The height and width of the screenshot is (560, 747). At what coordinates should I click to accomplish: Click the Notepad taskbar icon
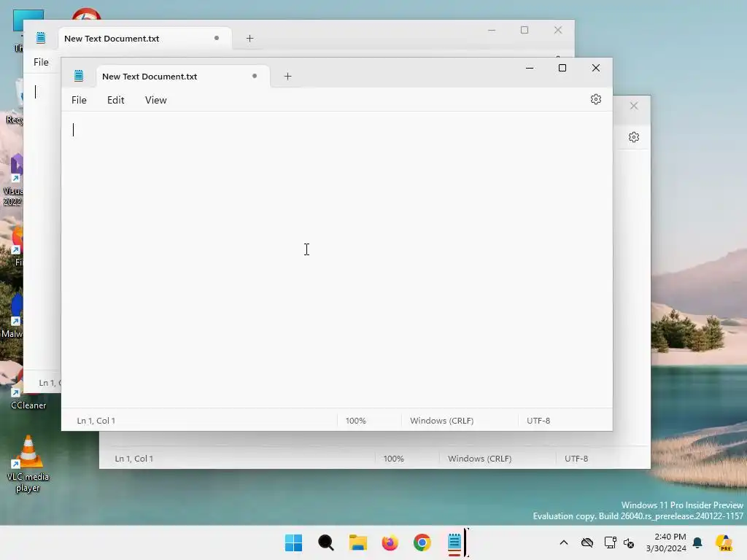[454, 542]
